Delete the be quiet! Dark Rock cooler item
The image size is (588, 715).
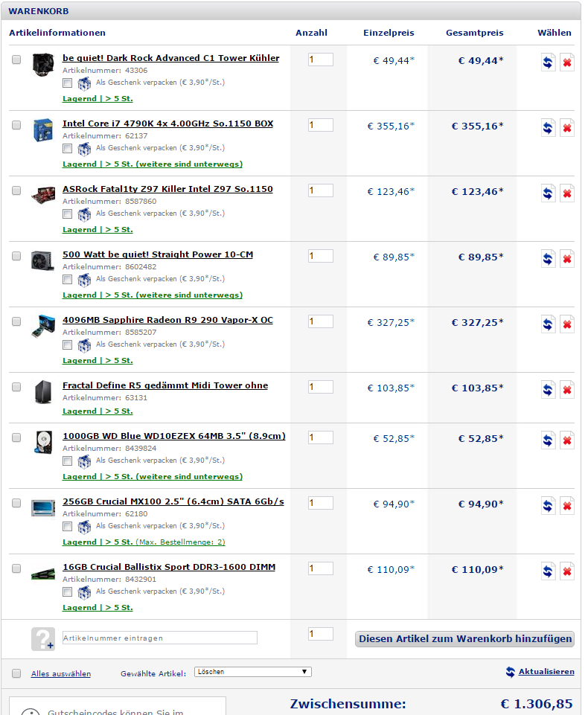click(566, 62)
